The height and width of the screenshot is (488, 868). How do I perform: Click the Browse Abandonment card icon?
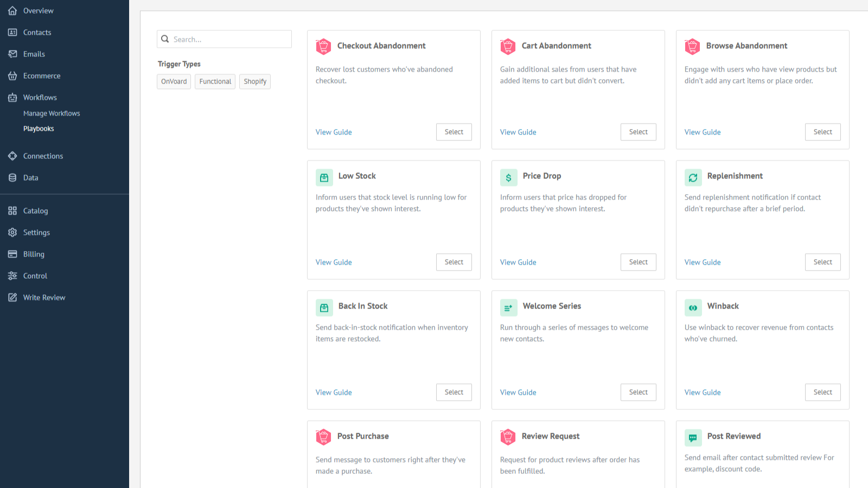point(692,47)
